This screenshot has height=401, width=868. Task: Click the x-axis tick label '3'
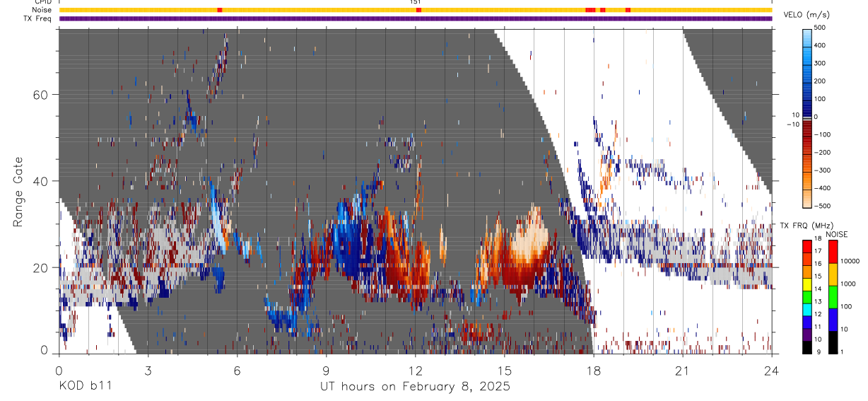pyautogui.click(x=148, y=370)
